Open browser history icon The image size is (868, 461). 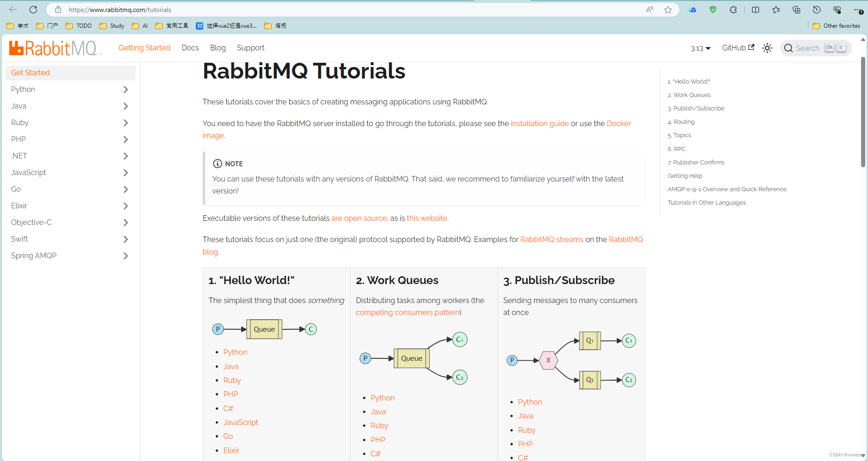point(817,9)
